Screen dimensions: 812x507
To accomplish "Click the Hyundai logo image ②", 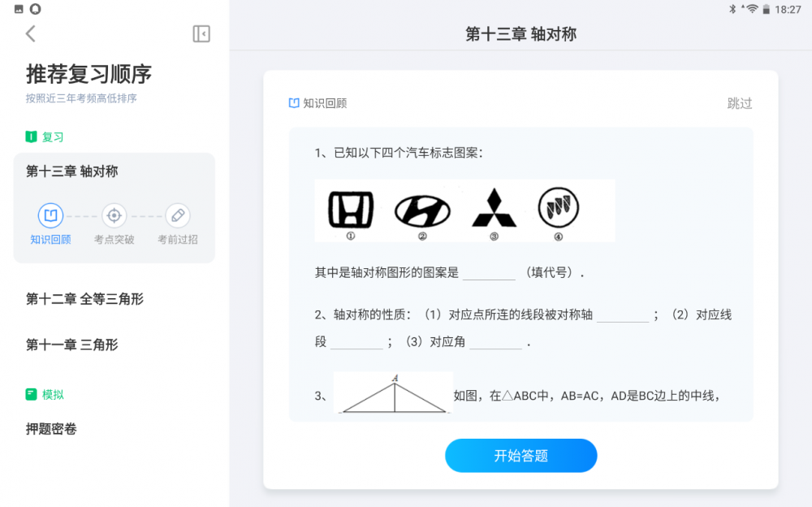I will pos(422,211).
